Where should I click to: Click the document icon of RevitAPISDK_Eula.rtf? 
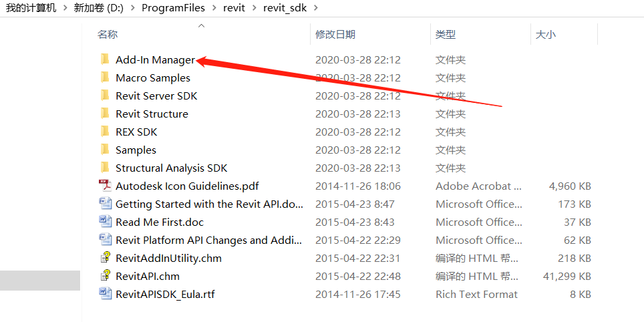pyautogui.click(x=105, y=294)
